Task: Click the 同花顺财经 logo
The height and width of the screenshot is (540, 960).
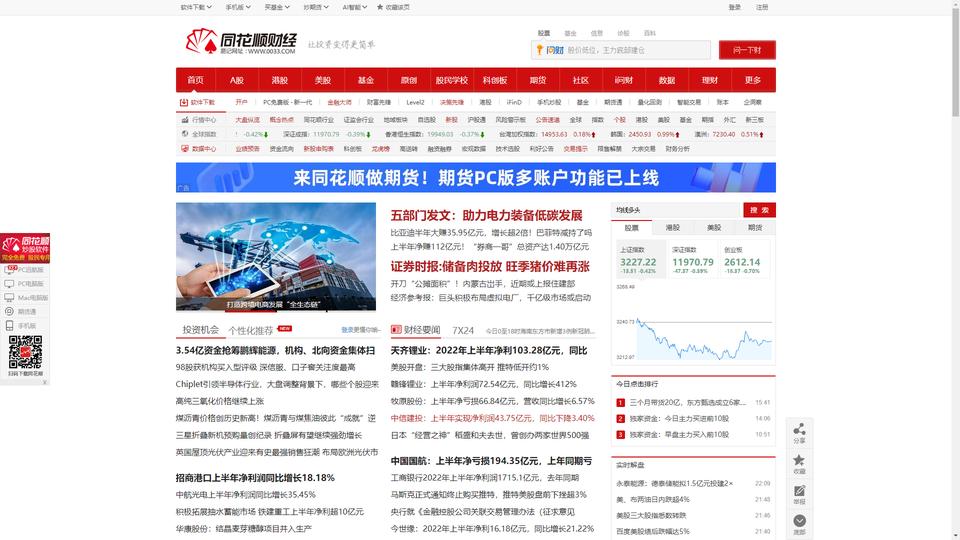Action: (x=241, y=42)
